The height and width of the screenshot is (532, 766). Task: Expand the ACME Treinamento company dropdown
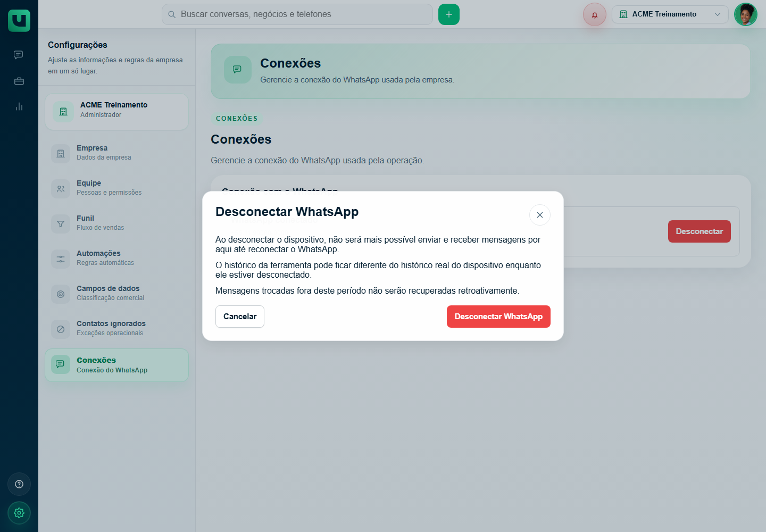click(x=670, y=14)
